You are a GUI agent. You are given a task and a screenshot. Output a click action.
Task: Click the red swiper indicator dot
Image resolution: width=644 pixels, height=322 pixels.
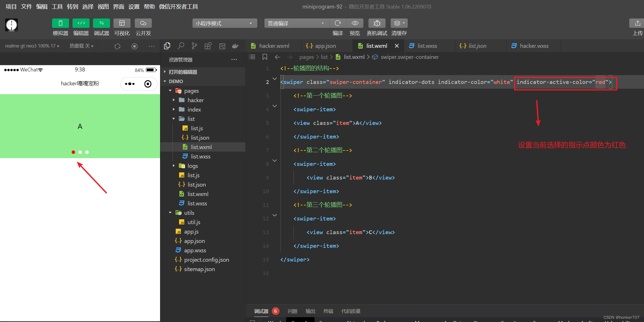point(73,152)
